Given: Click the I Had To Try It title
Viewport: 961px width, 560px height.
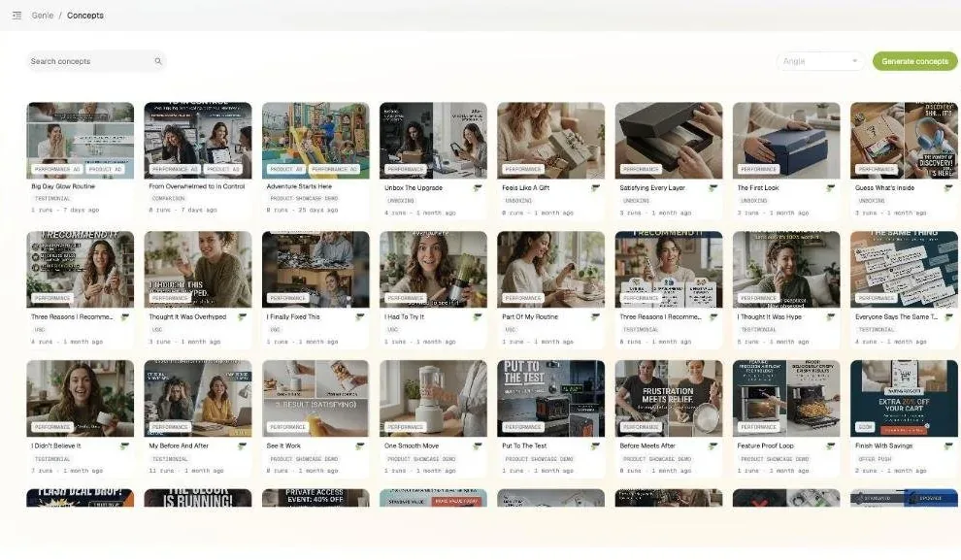Looking at the screenshot, I should pyautogui.click(x=404, y=316).
